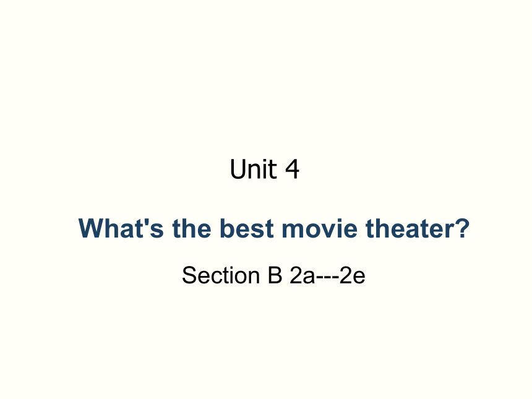Click the word "best" in the heading
The width and height of the screenshot is (532, 399).
point(247,228)
